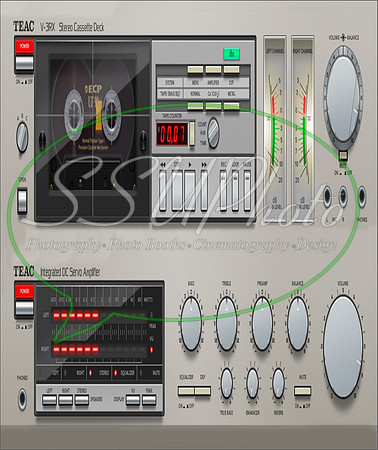Adjust the TRUE BASS knob
Image resolution: width=378 pixels, height=450 pixels.
[x=227, y=383]
